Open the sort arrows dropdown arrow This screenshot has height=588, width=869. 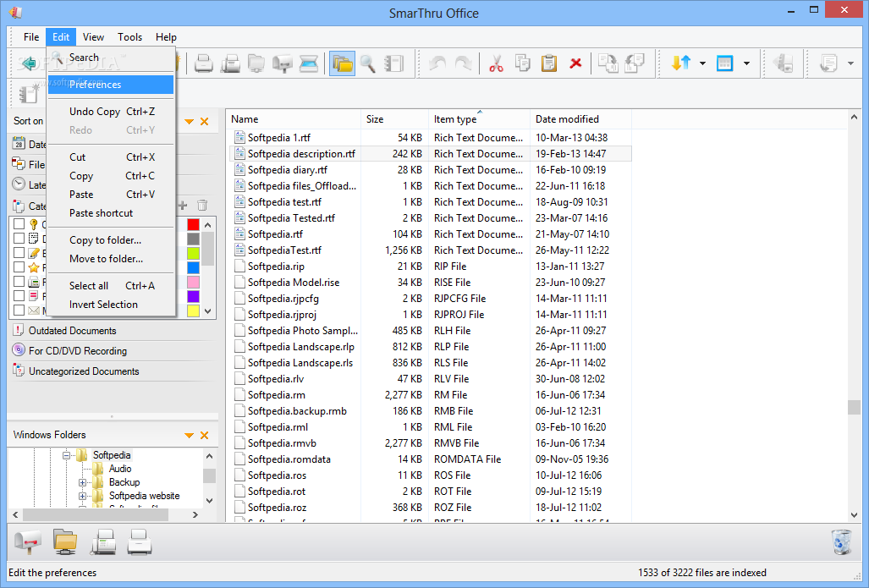702,63
